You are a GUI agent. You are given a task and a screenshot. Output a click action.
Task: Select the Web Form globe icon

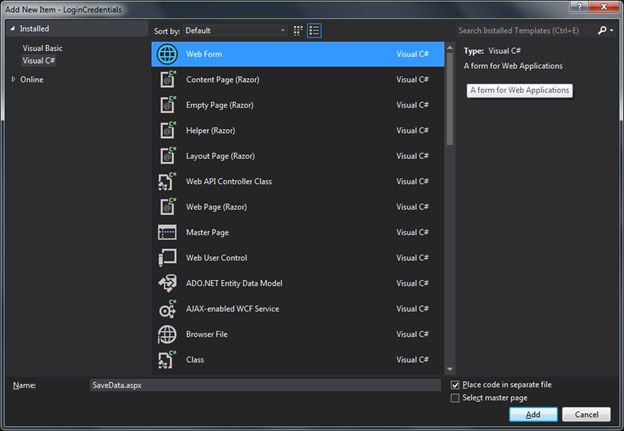[x=167, y=54]
